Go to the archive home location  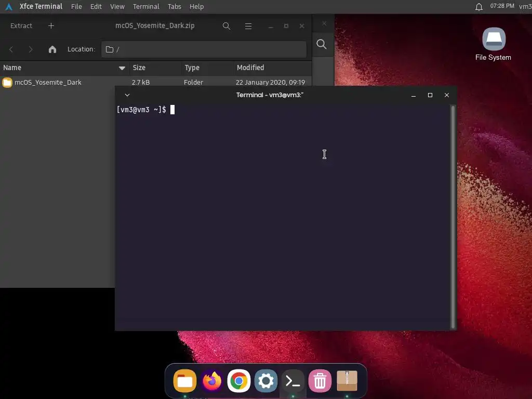52,49
